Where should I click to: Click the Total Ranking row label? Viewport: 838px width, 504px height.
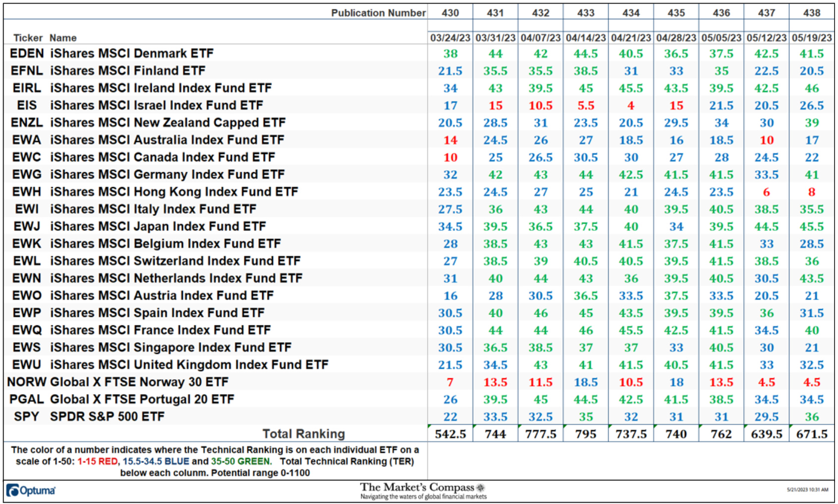[x=303, y=434]
